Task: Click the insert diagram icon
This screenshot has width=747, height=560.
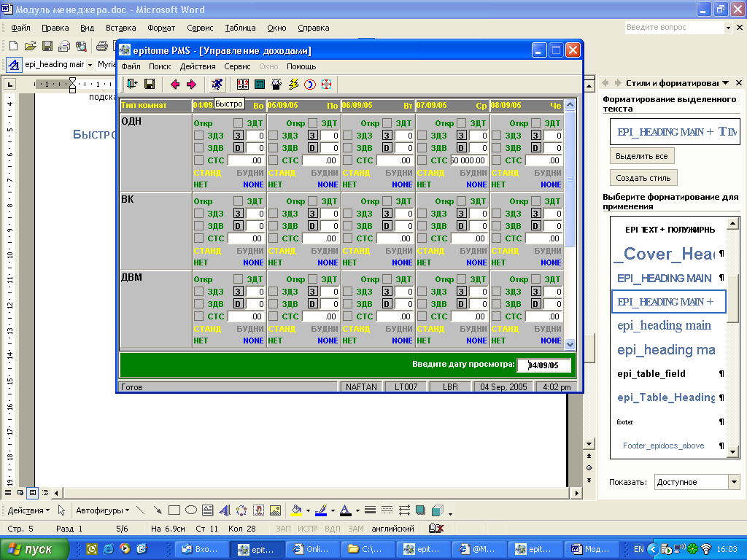Action: tap(241, 510)
